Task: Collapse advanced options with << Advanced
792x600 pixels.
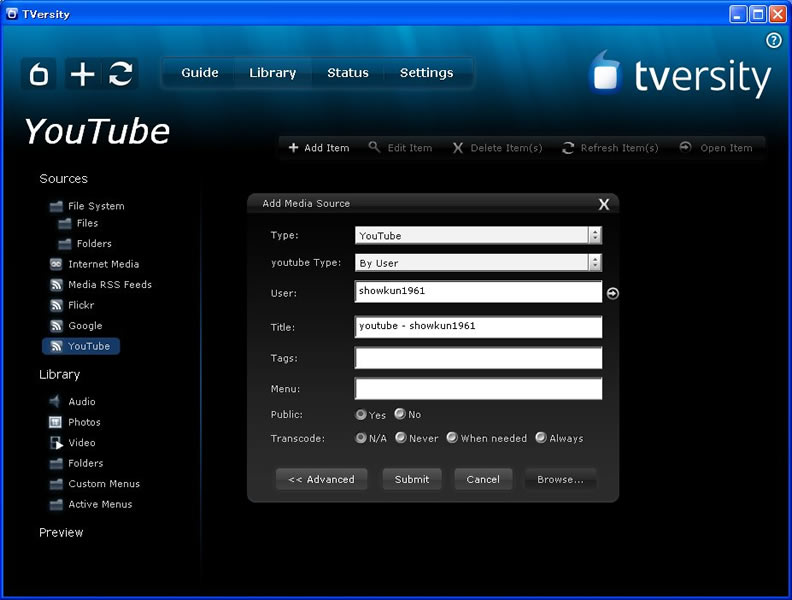Action: (322, 479)
